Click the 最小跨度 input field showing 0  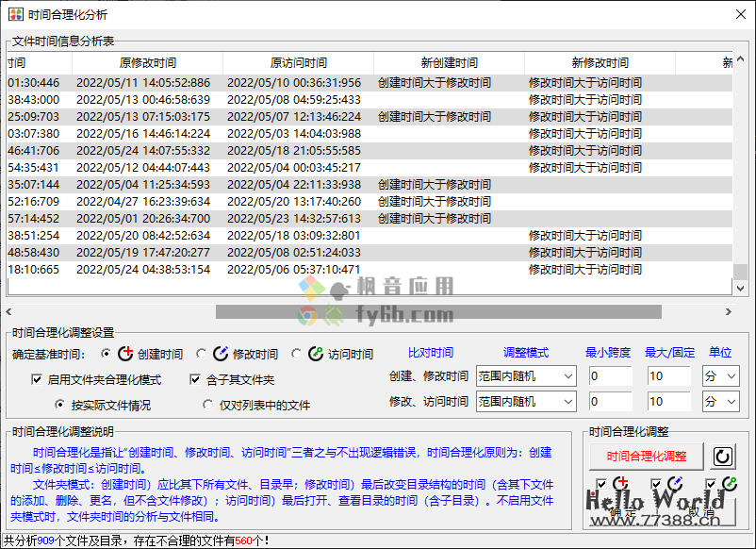click(611, 374)
